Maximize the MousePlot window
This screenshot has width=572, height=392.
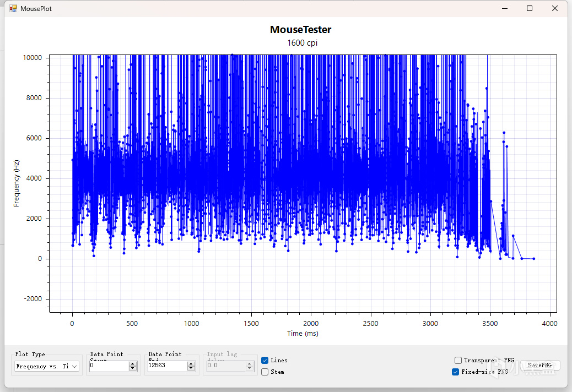point(530,8)
